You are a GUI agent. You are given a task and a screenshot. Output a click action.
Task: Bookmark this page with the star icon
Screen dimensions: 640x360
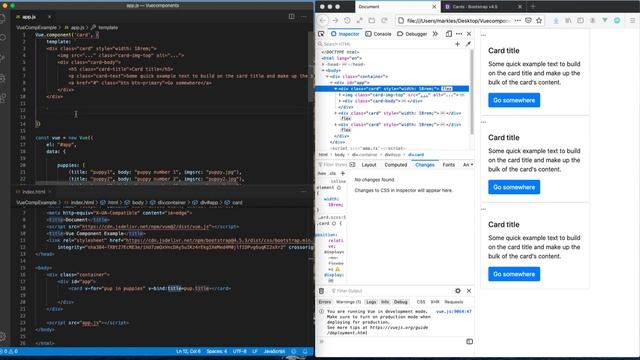539,20
